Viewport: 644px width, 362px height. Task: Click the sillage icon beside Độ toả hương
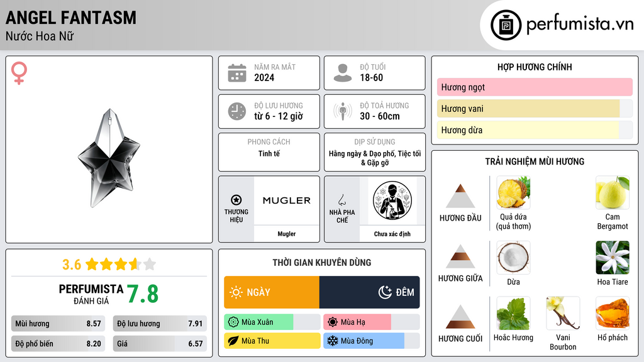(343, 111)
